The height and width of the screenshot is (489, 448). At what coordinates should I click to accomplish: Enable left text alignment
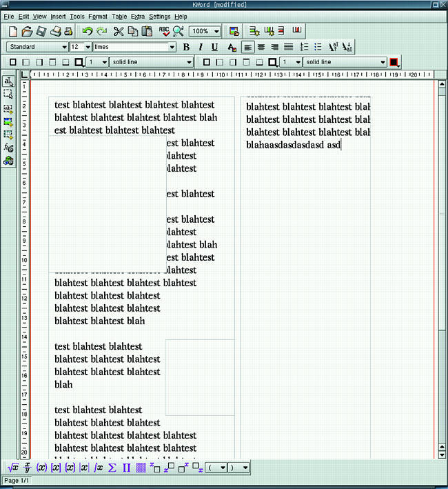click(247, 47)
